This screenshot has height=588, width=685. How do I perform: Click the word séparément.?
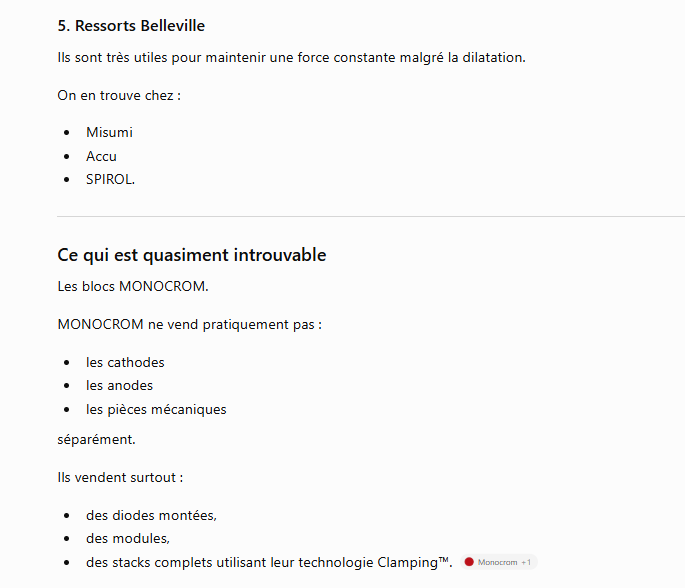point(97,439)
